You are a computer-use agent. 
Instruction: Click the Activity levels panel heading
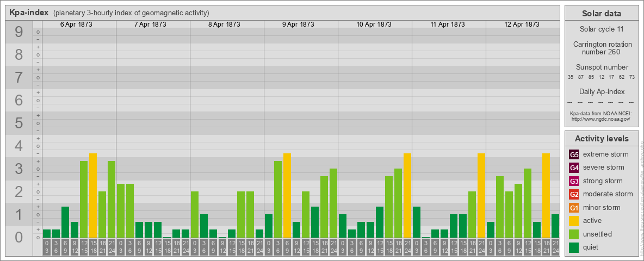pos(602,139)
